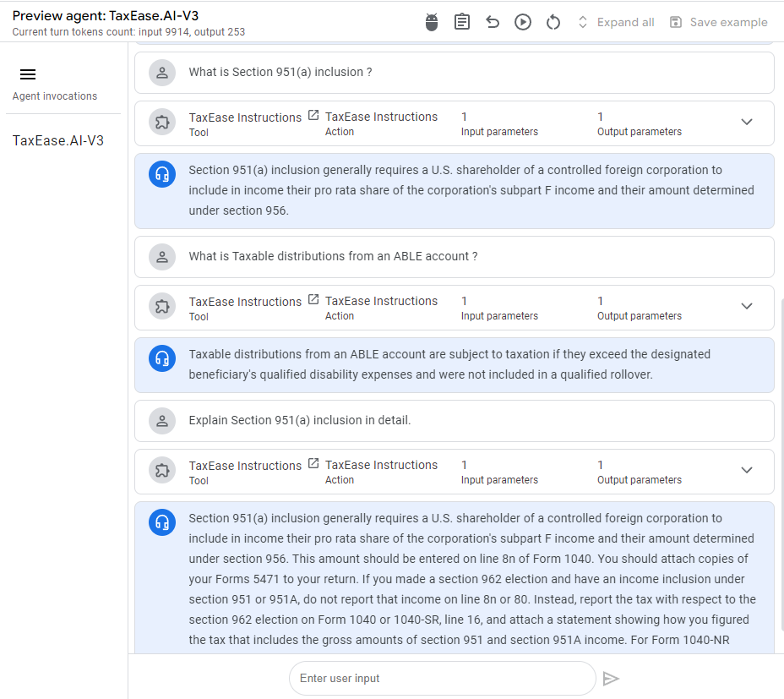The width and height of the screenshot is (784, 699).
Task: Click puzzle tool icon in second tool row
Action: tap(162, 307)
